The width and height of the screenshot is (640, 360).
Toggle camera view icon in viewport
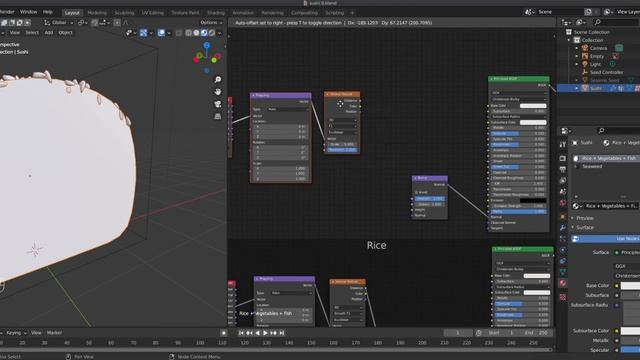(218, 104)
